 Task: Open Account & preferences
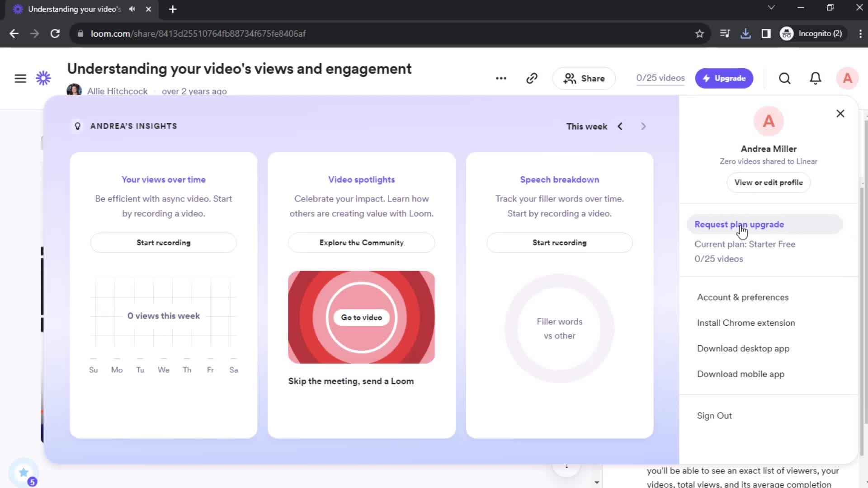click(x=742, y=297)
